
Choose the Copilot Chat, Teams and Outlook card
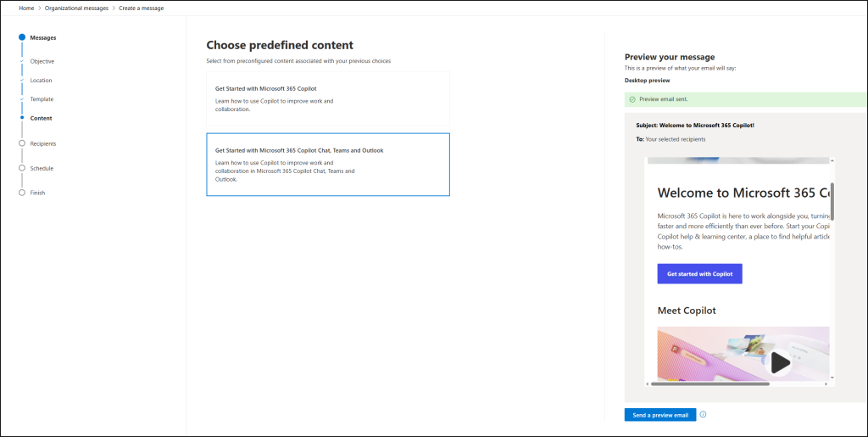(327, 165)
